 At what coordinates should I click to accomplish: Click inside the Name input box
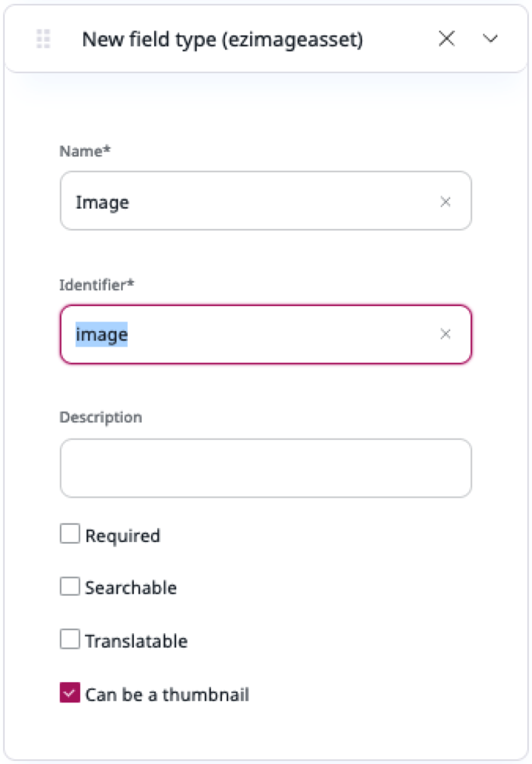point(249,202)
